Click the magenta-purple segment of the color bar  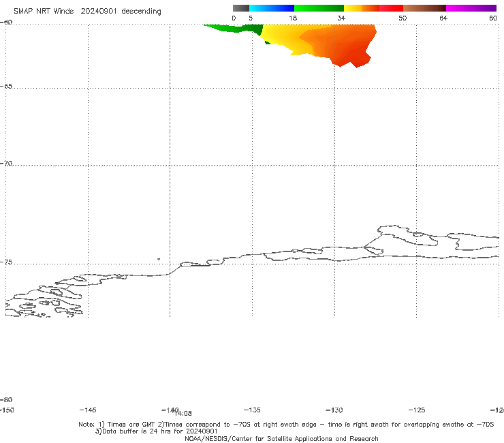(471, 8)
